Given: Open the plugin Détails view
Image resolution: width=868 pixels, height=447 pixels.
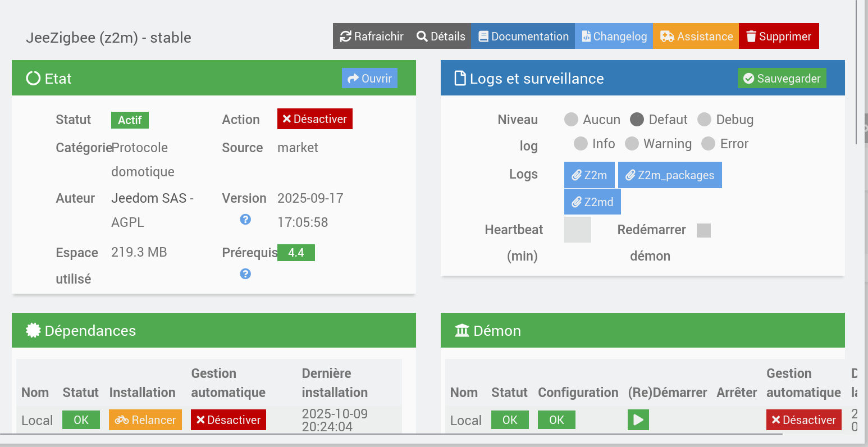Looking at the screenshot, I should 441,36.
